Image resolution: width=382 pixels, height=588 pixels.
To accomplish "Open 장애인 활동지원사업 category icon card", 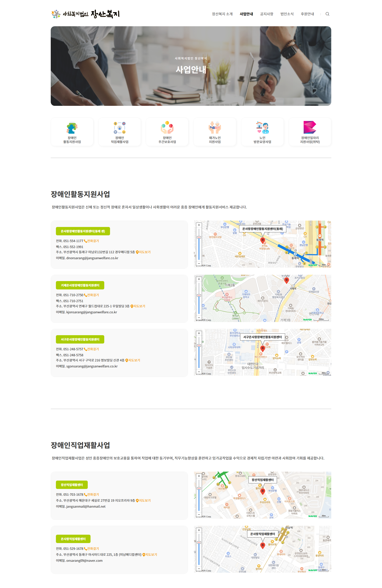I will (72, 132).
